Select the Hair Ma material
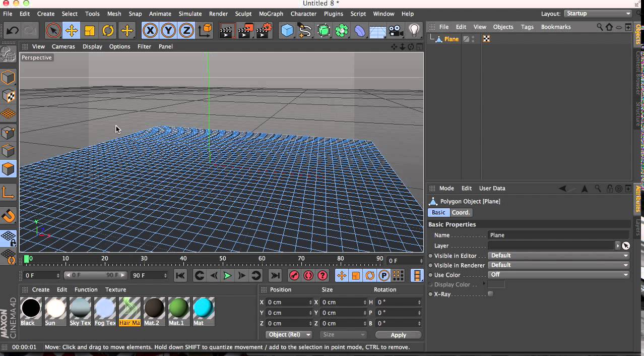 130,311
